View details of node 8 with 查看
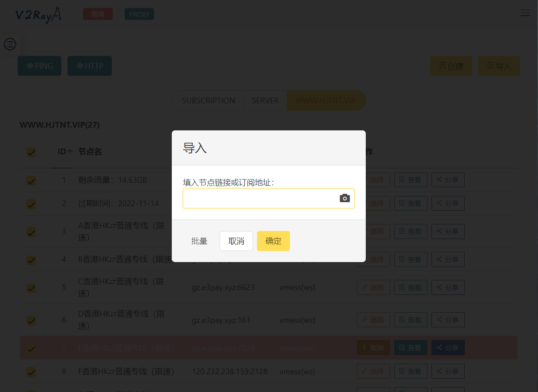This screenshot has width=538, height=392. (410, 371)
